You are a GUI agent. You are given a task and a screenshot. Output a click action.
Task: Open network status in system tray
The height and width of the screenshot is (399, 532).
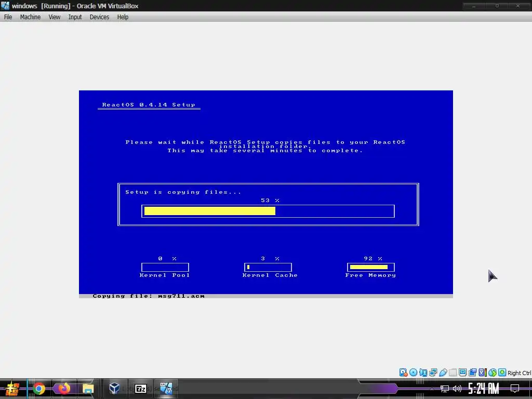pos(445,389)
